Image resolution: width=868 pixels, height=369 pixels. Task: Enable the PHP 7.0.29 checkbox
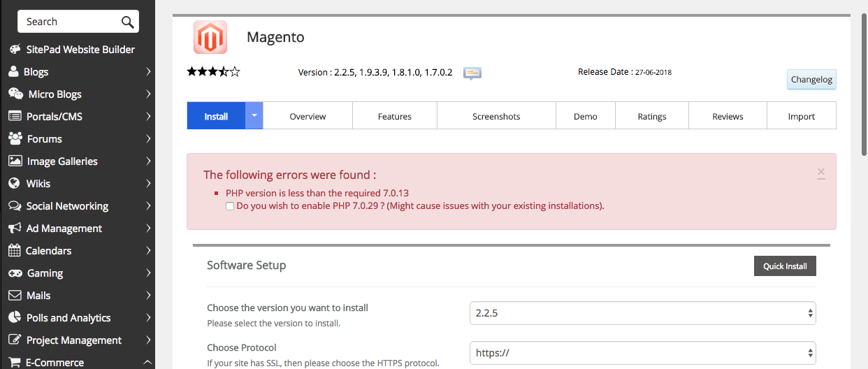point(230,206)
